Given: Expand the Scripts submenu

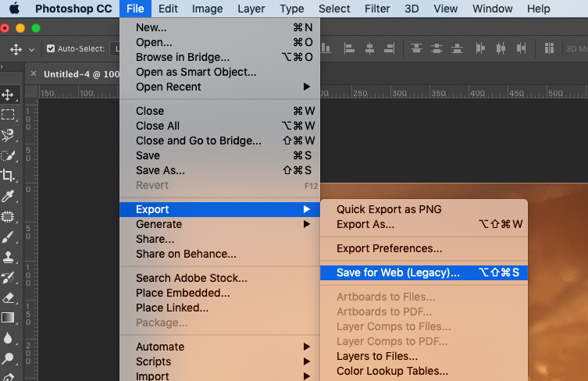Looking at the screenshot, I should tap(220, 361).
